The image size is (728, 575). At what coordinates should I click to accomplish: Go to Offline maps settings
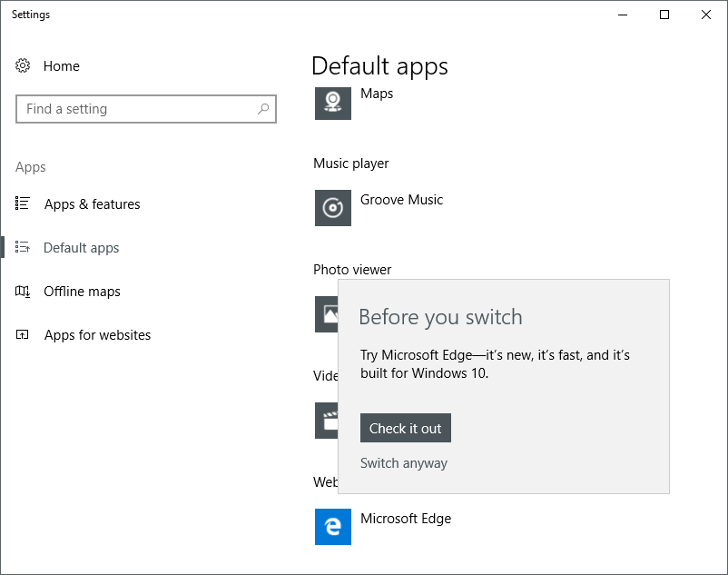pos(83,292)
